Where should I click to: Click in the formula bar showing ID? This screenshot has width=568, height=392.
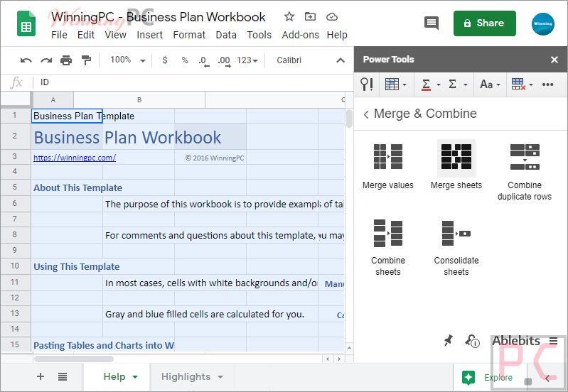pyautogui.click(x=192, y=82)
